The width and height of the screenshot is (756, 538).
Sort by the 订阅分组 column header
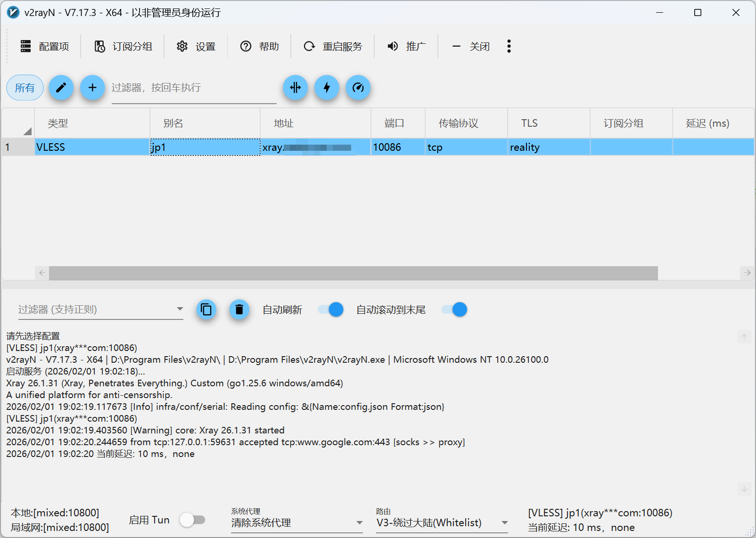632,123
